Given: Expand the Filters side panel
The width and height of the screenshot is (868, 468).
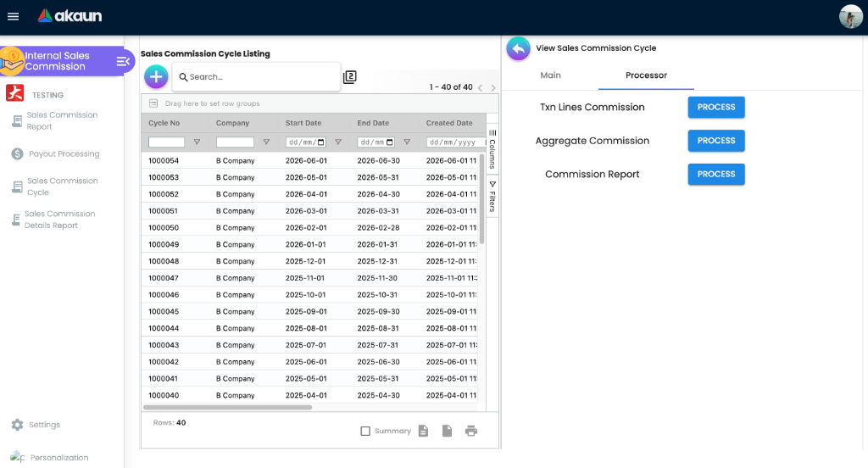Looking at the screenshot, I should click(492, 197).
